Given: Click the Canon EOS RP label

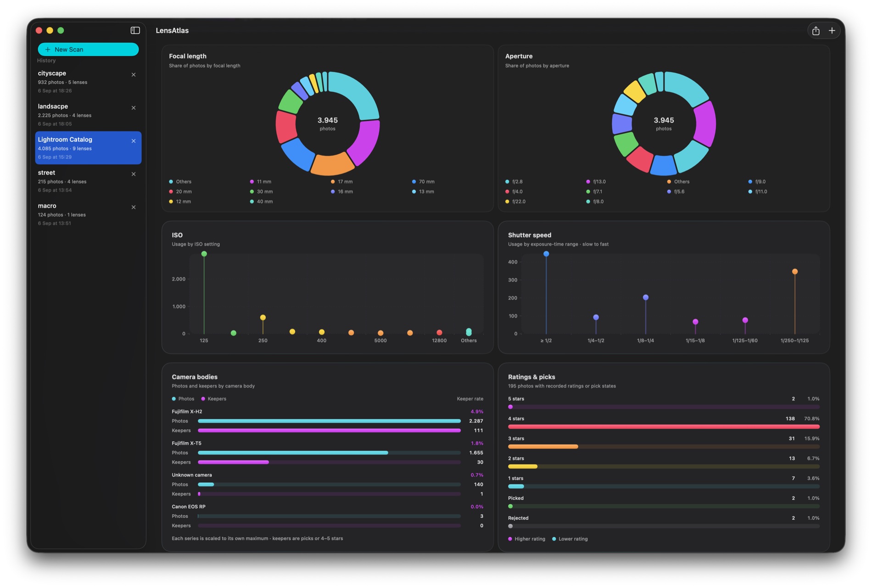Looking at the screenshot, I should (189, 507).
